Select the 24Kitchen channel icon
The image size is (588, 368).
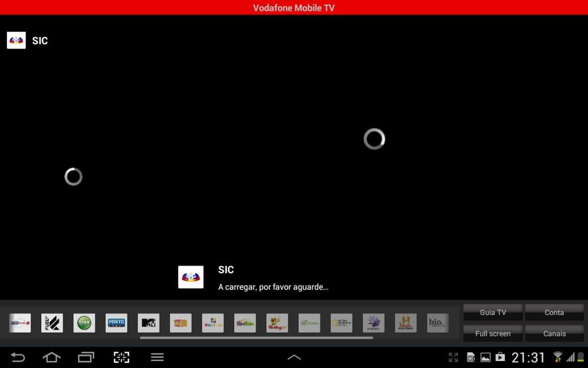coord(309,323)
